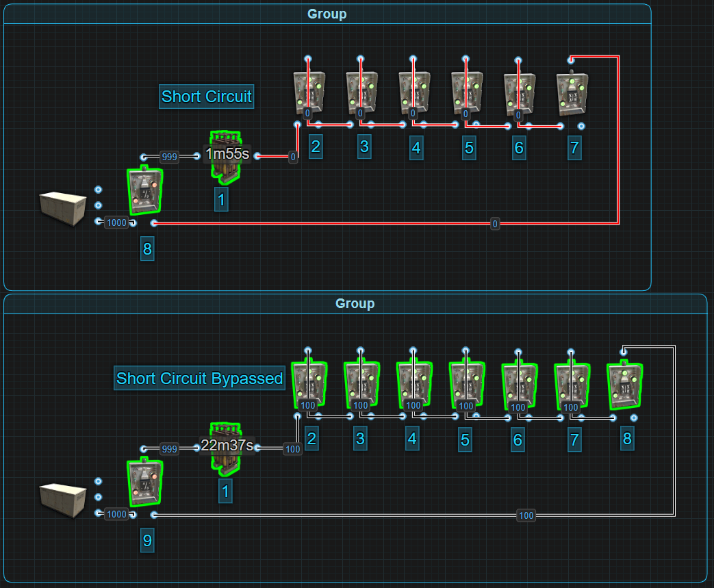
Task: Click the power source box wired to switch 9
Action: (63, 498)
